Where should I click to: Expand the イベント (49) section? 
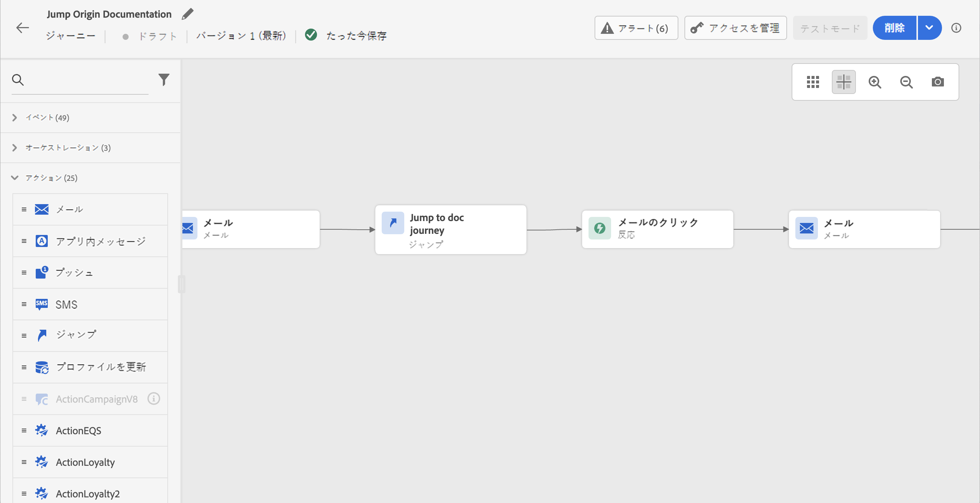click(x=47, y=118)
